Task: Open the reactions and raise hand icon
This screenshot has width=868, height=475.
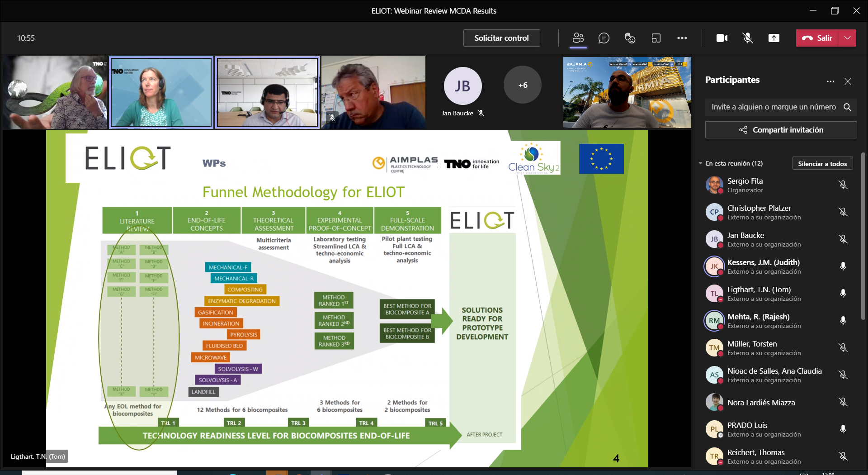Action: [630, 38]
